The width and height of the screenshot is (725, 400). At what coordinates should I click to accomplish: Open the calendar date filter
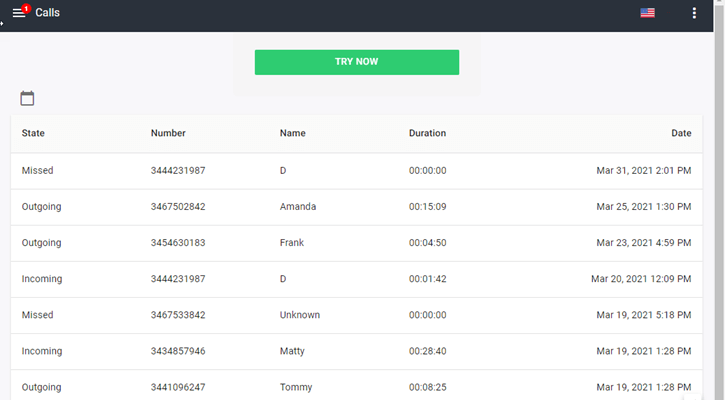click(x=27, y=98)
